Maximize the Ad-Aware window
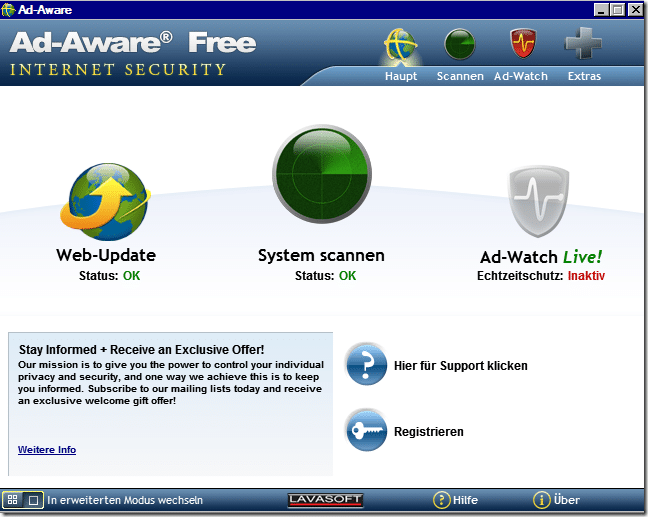 618,10
